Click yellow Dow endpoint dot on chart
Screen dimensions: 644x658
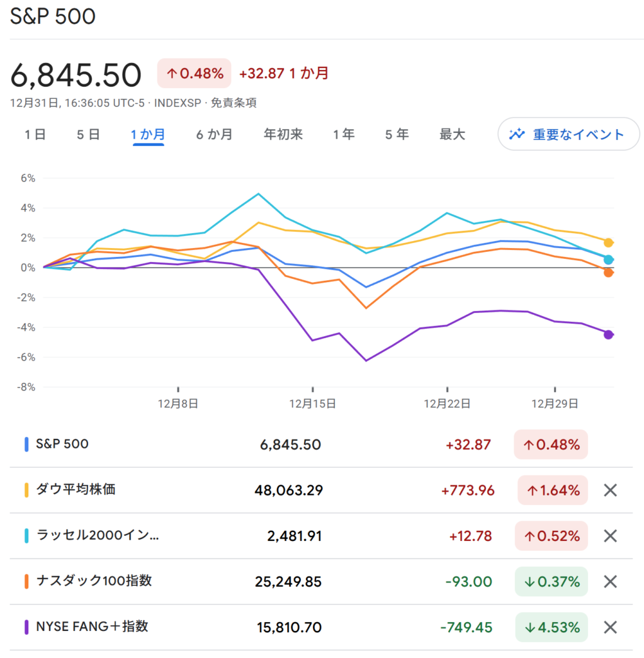[x=608, y=243]
